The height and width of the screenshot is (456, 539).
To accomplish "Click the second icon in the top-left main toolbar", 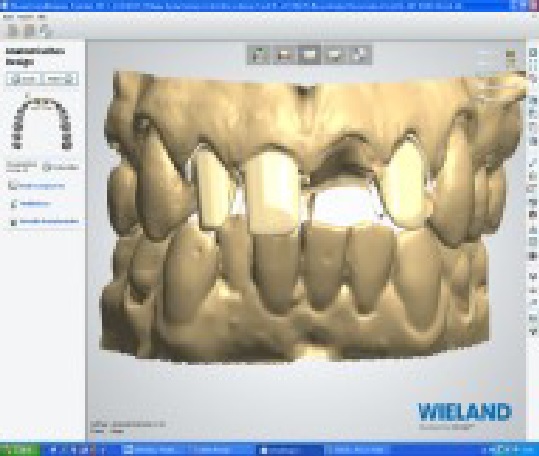I will click(x=30, y=31).
